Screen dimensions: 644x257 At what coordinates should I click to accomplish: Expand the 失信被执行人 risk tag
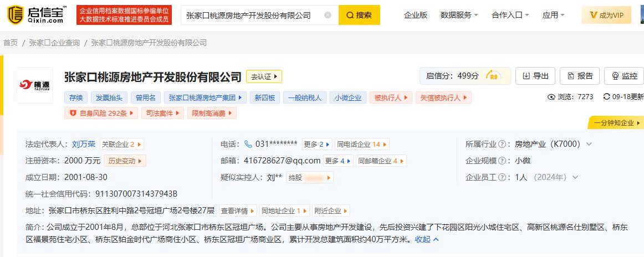tap(443, 97)
